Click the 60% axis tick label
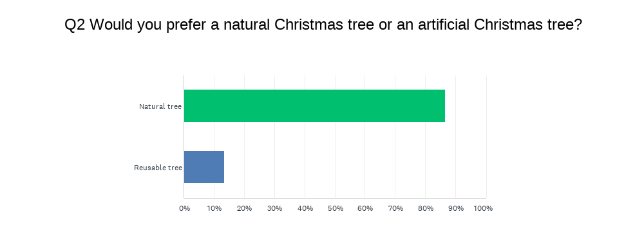644x245 pixels. pyautogui.click(x=365, y=208)
